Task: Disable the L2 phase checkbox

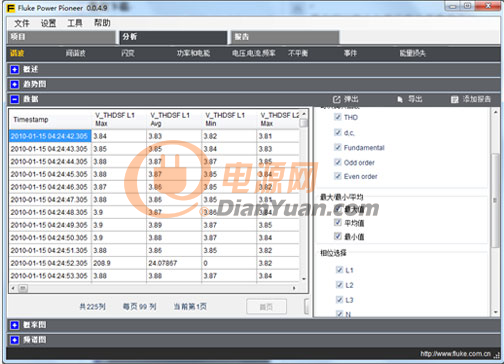Action: pyautogui.click(x=339, y=285)
